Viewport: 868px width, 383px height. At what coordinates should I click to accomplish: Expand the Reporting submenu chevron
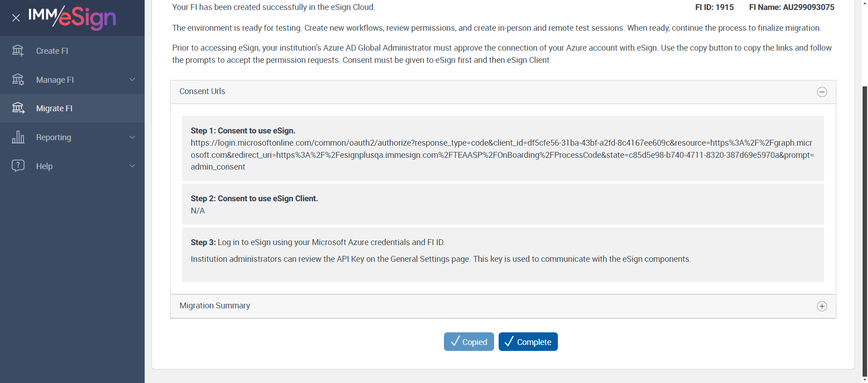tap(132, 137)
